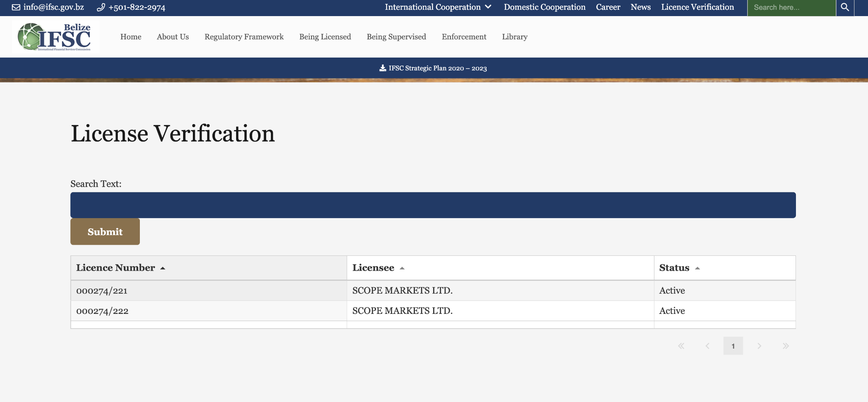868x402 pixels.
Task: Click the +501-822-2974 phone number
Action: [137, 7]
